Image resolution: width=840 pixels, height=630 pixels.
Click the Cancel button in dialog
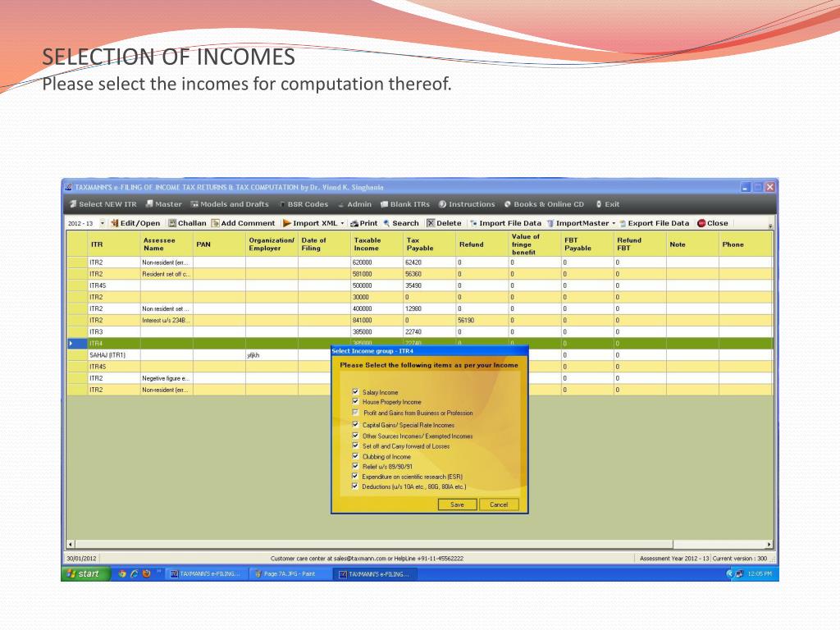pyautogui.click(x=499, y=504)
